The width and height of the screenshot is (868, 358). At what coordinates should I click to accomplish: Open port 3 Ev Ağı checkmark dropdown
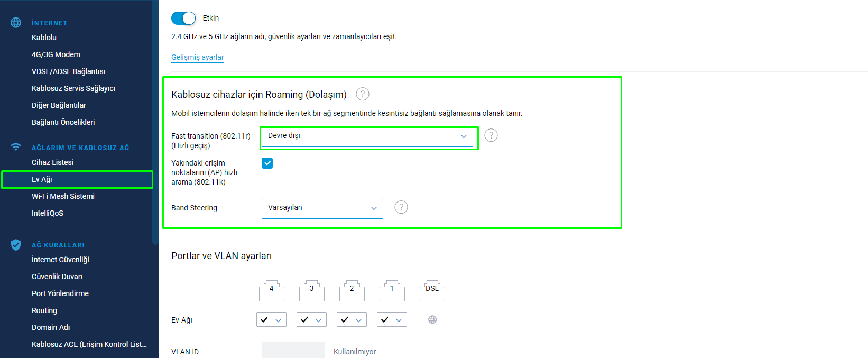tap(311, 319)
